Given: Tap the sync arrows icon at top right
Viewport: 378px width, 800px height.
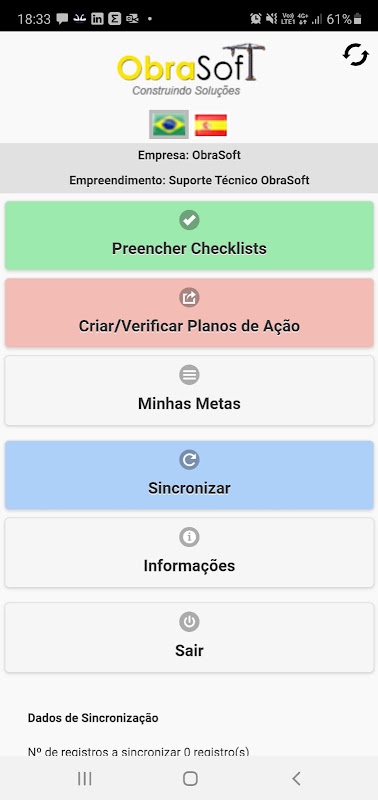Looking at the screenshot, I should pos(356,55).
